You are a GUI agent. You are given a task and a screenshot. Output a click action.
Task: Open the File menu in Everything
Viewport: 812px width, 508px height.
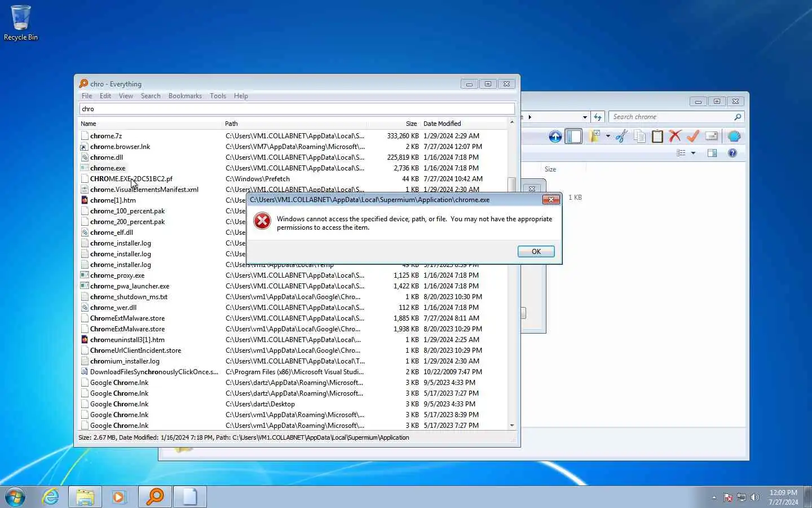tap(87, 96)
